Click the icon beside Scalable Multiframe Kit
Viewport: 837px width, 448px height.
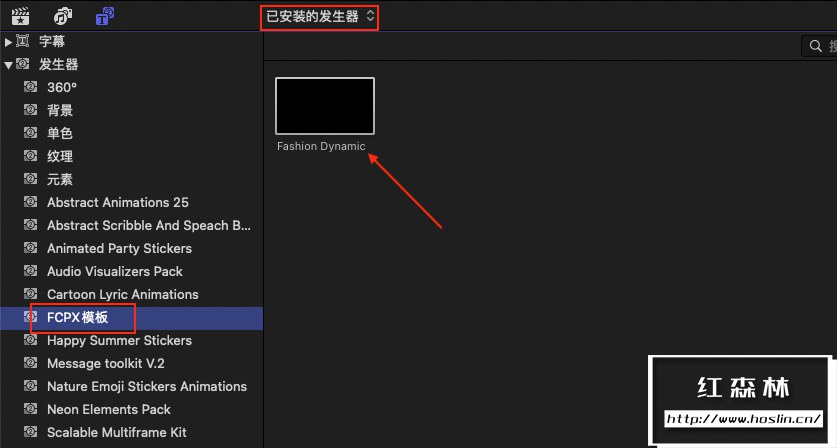click(x=31, y=431)
